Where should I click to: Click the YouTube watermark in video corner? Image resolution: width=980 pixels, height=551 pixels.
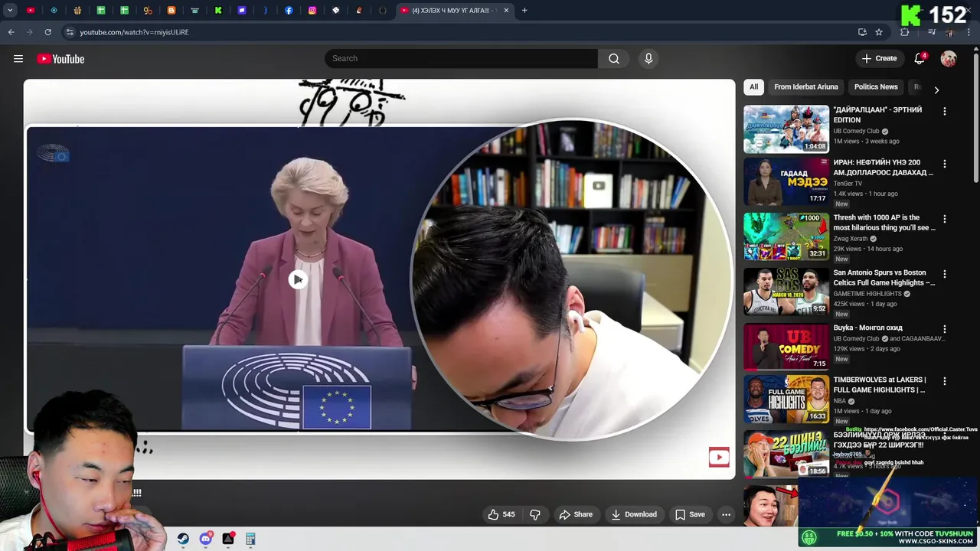point(719,458)
